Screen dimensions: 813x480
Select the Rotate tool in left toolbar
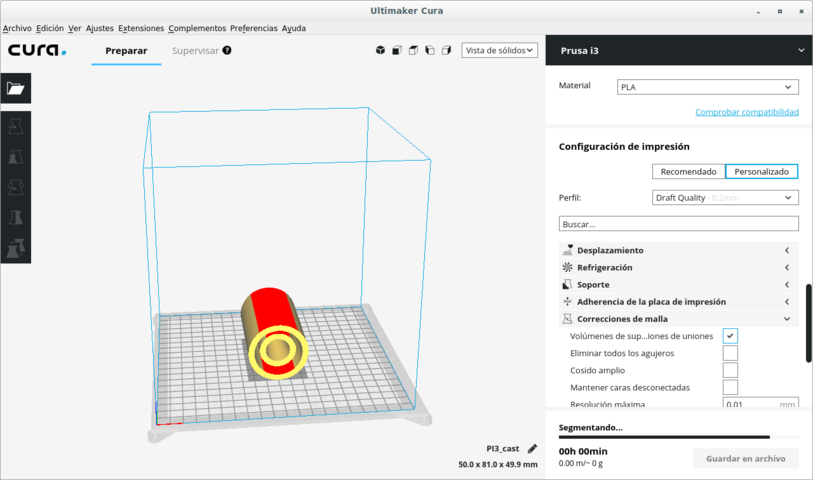coord(16,187)
